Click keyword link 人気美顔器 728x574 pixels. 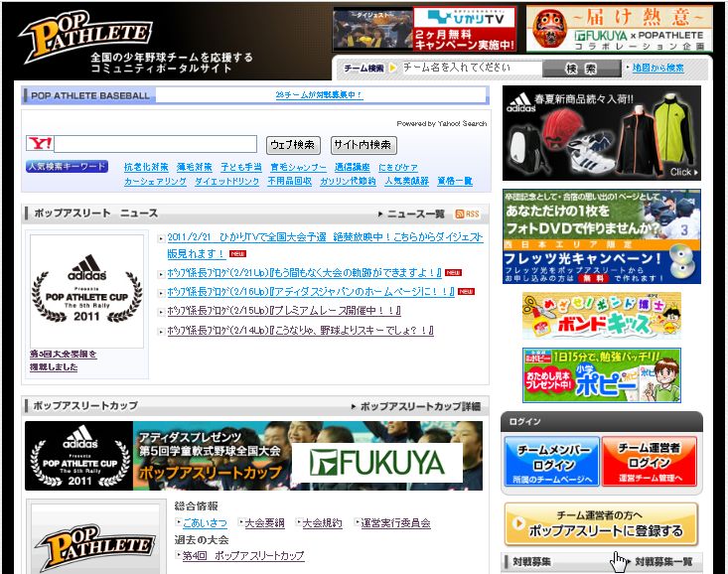406,181
